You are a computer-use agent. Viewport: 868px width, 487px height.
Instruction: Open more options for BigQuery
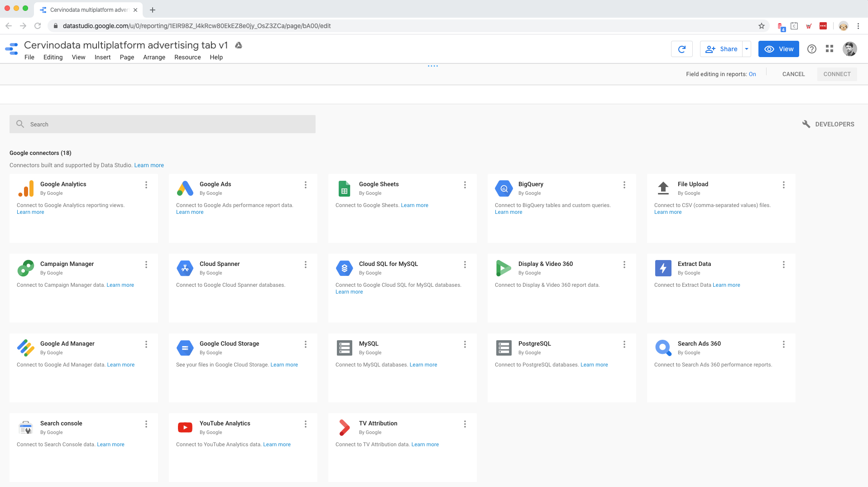coord(624,185)
